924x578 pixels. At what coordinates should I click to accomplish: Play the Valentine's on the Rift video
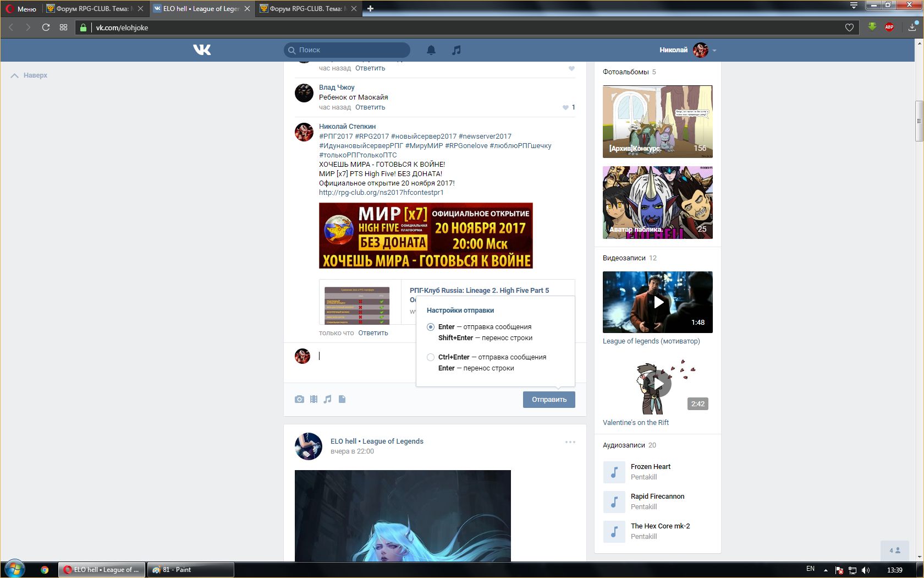[658, 384]
